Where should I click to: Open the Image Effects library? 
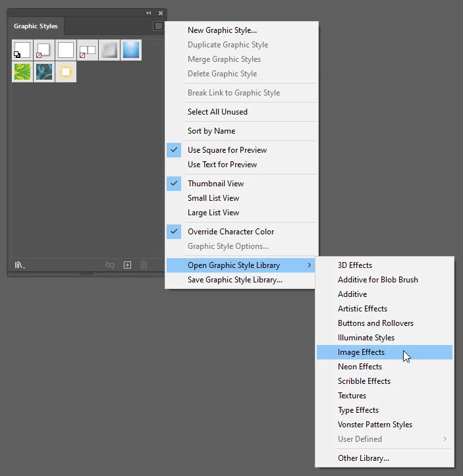click(x=385, y=352)
